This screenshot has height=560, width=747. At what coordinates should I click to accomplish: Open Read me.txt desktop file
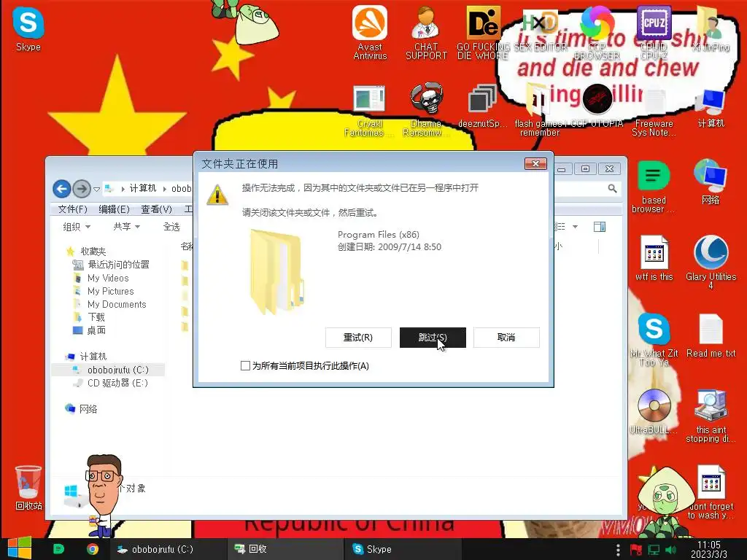[x=711, y=335]
